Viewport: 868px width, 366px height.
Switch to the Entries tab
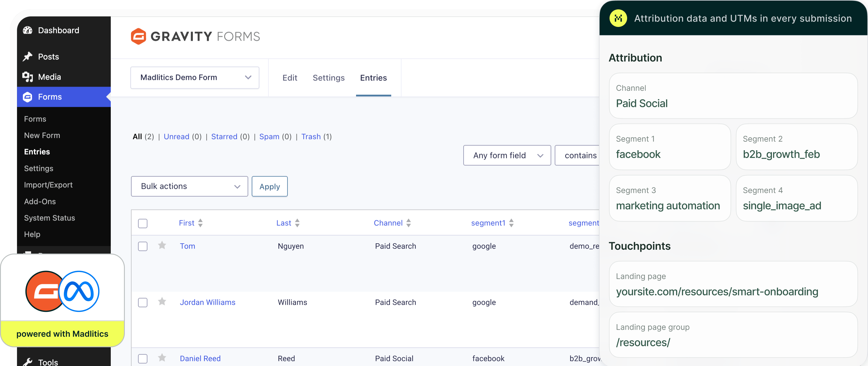373,78
